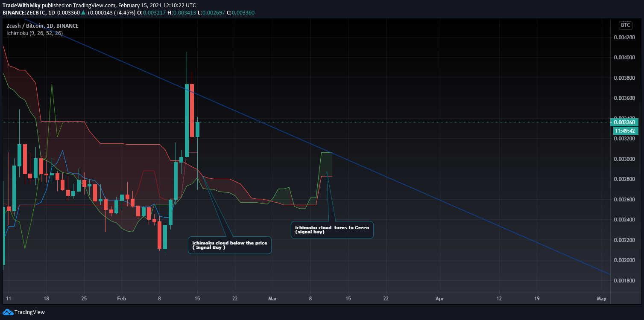This screenshot has height=320, width=644.
Task: Click the 0.003200 price axis label
Action: (x=624, y=139)
